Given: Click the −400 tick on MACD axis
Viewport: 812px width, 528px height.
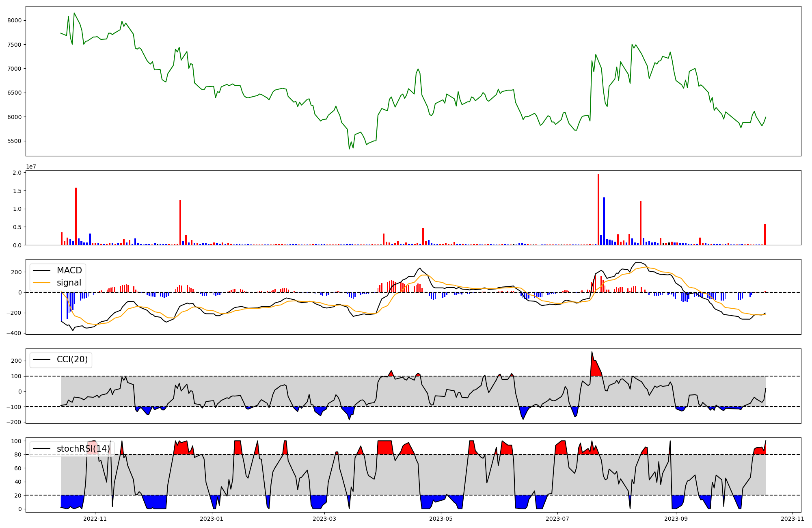Looking at the screenshot, I should coord(13,333).
